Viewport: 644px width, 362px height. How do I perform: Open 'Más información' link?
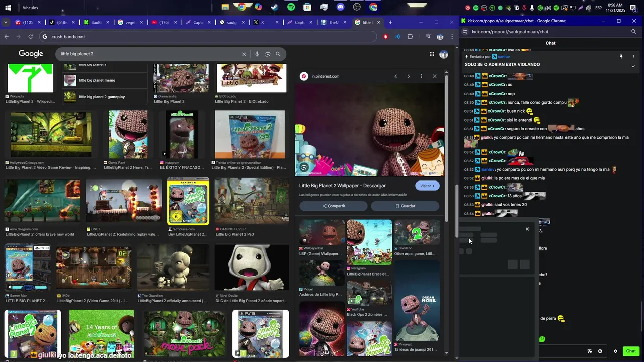click(x=394, y=195)
